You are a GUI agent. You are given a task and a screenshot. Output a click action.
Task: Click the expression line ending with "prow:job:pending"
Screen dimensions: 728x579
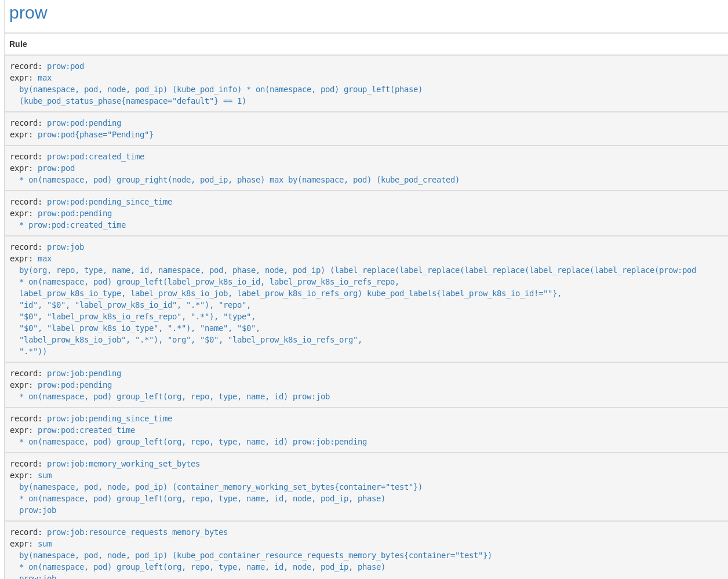[192, 442]
